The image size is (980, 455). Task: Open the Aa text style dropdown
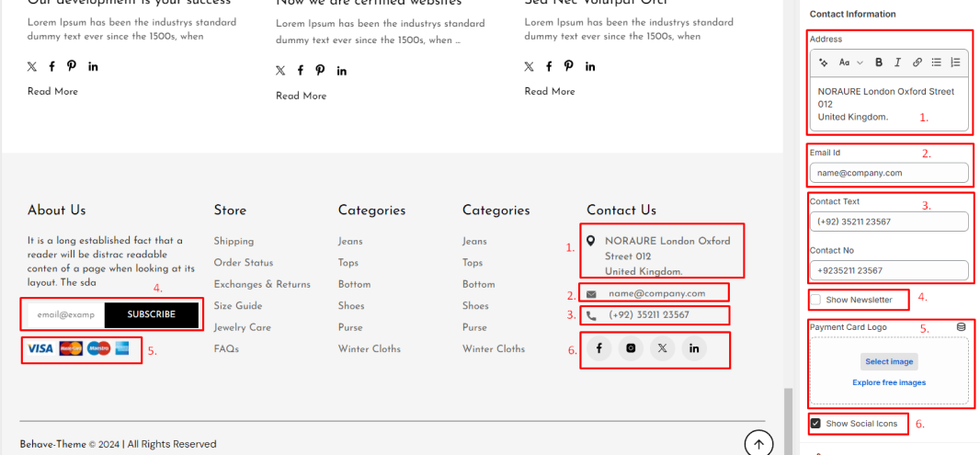[850, 63]
